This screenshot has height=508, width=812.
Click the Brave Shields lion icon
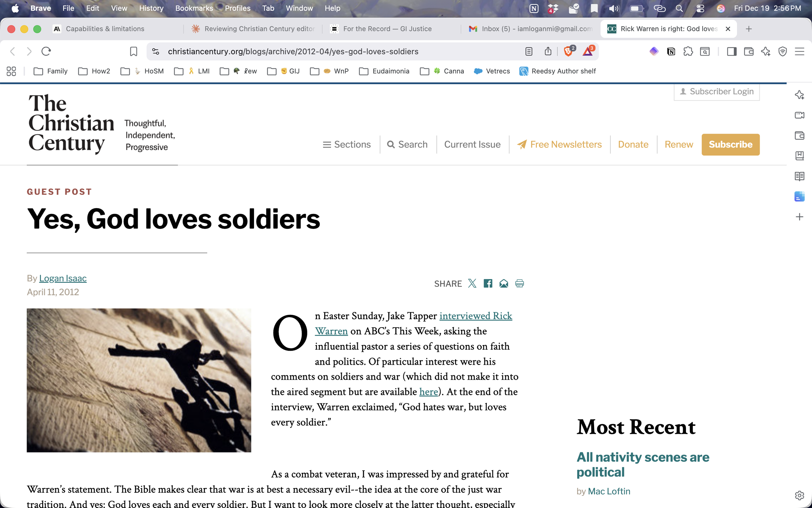568,51
